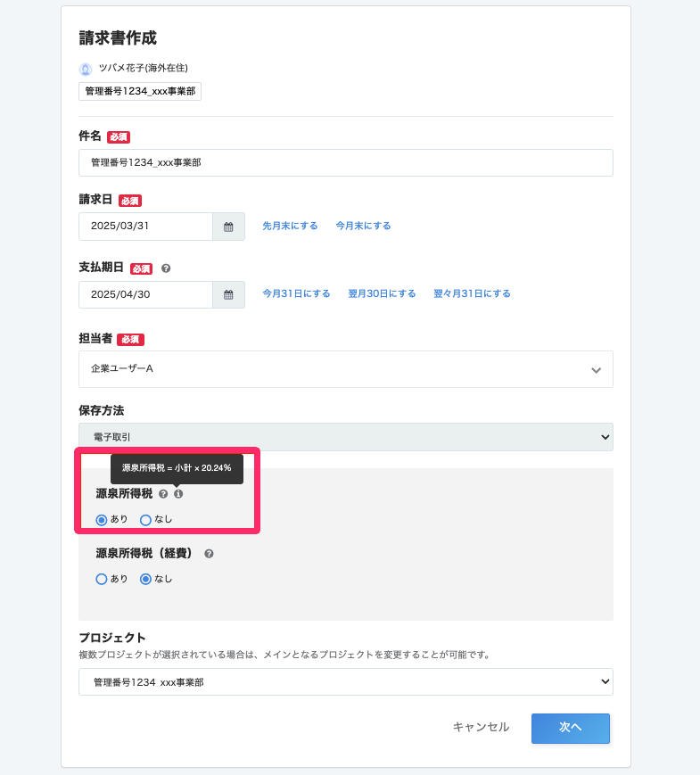This screenshot has width=700, height=775.
Task: Click user avatar icon beside ツバメ花子
Action: point(86,70)
